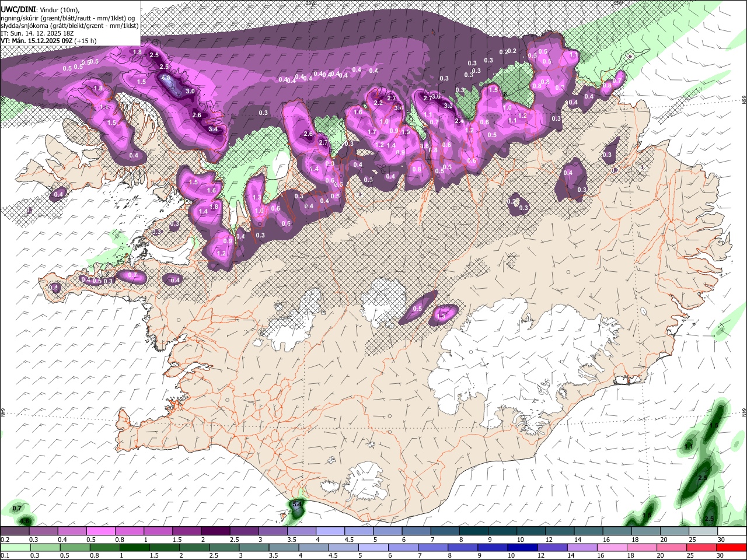The width and height of the screenshot is (747, 560).
Task: Click the '(+15 h)' forecast offset
Action: point(85,41)
